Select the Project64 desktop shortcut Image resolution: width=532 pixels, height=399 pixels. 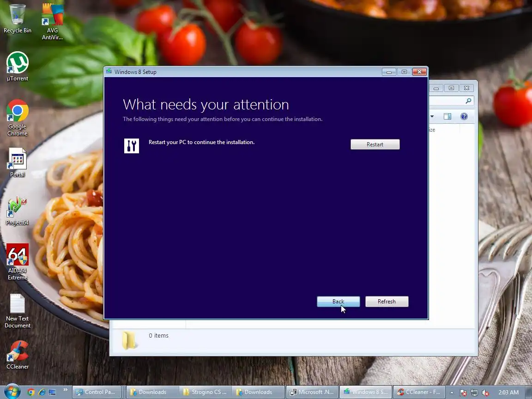[x=17, y=211]
